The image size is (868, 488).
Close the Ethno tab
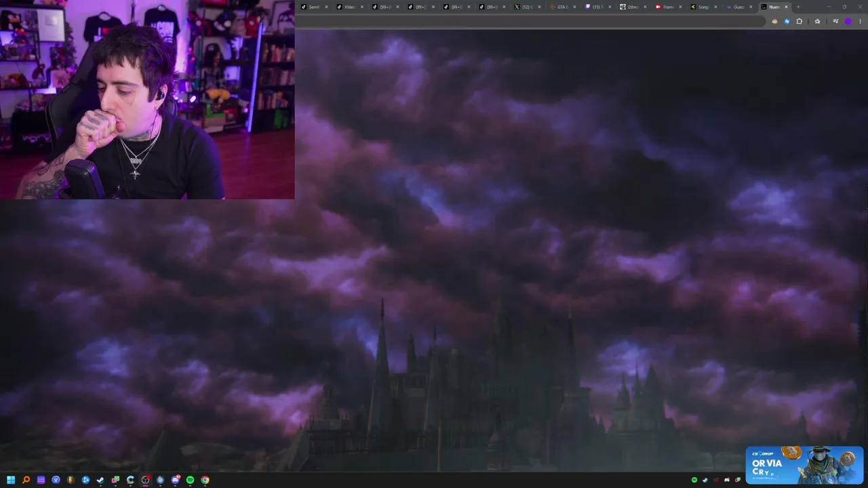pos(645,7)
